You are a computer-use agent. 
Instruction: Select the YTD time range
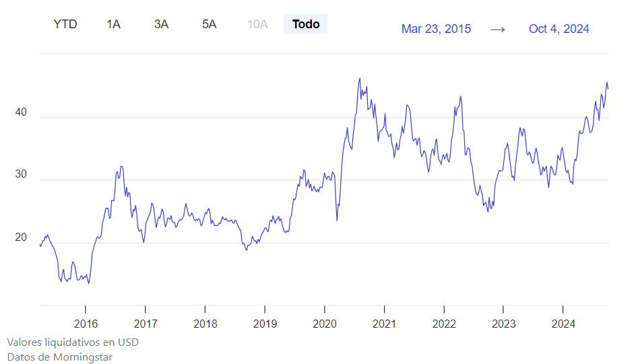[x=65, y=24]
